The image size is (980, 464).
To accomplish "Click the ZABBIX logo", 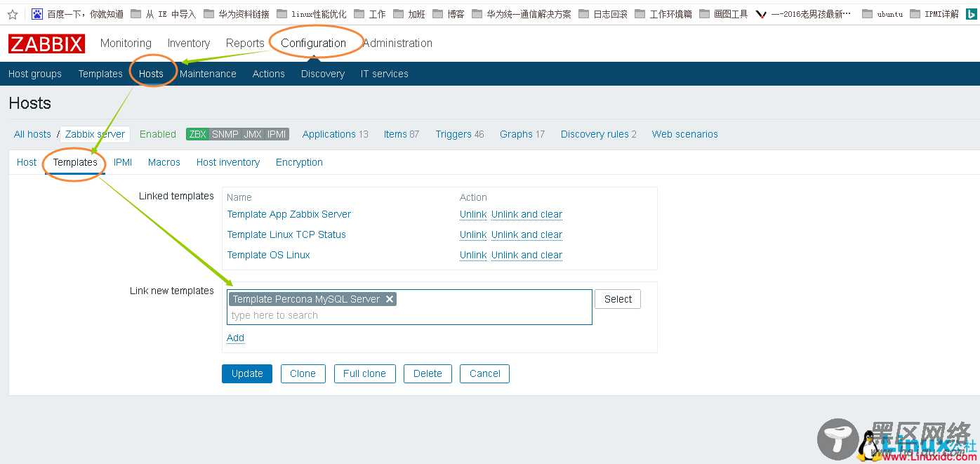I will 47,44.
